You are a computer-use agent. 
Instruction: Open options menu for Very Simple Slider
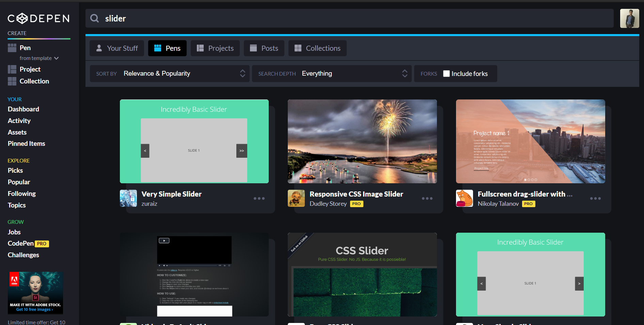[259, 199]
